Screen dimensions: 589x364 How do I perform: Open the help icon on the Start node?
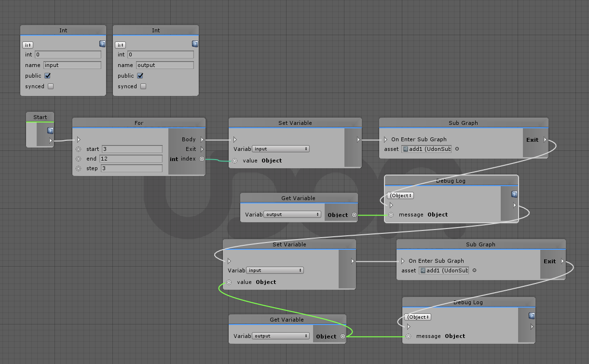tap(50, 131)
